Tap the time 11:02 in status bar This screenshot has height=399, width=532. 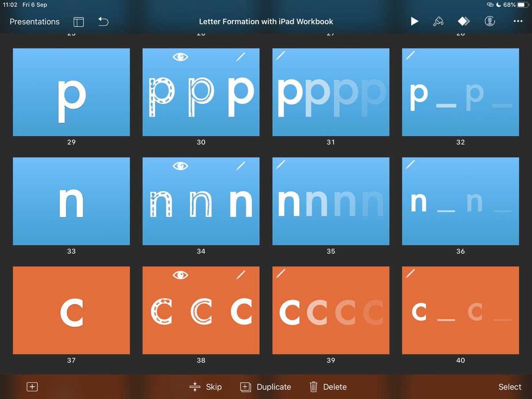coord(10,5)
